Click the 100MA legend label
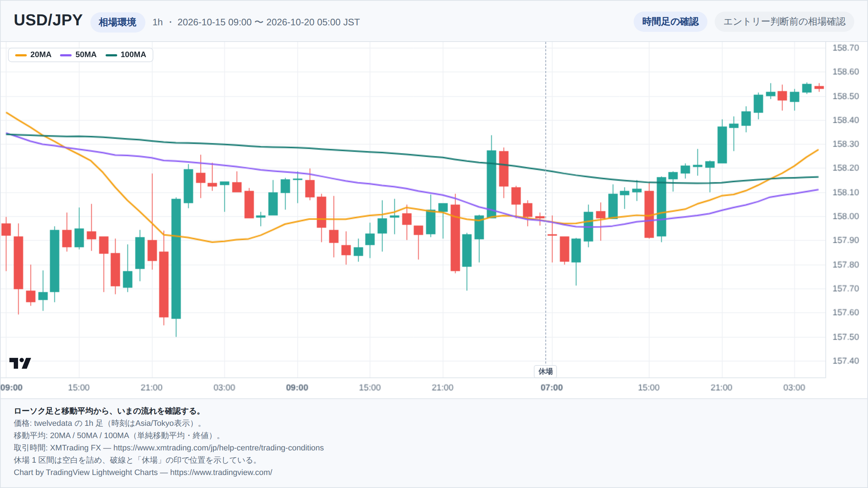The image size is (868, 488). pyautogui.click(x=133, y=55)
